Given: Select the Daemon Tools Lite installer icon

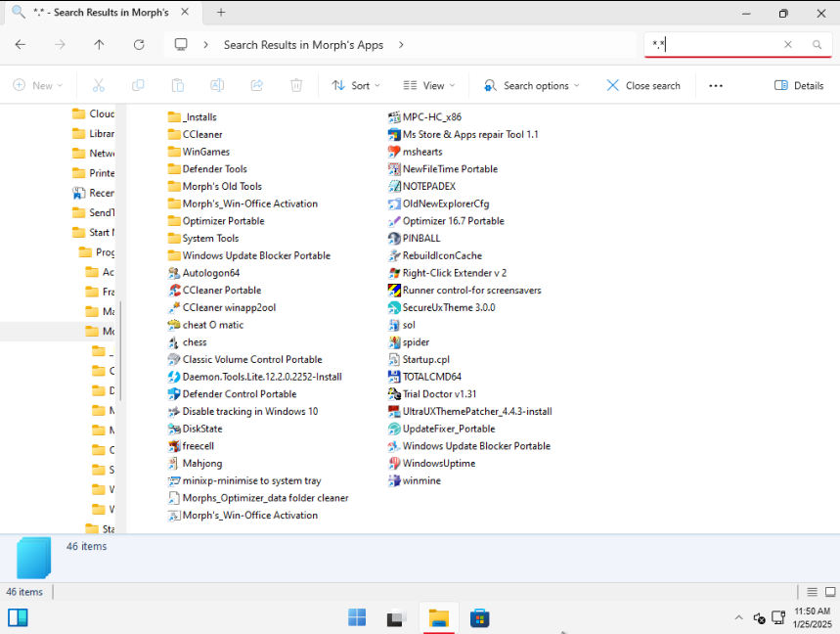Looking at the screenshot, I should [x=174, y=377].
